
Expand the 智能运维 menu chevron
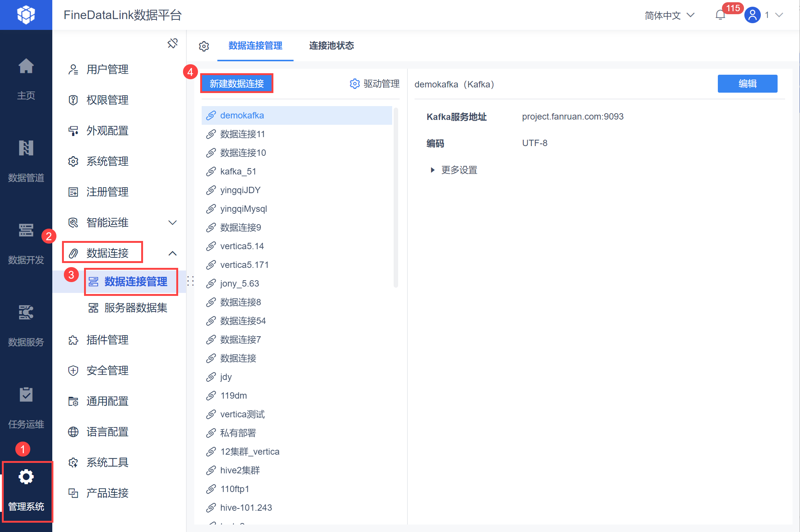point(172,223)
